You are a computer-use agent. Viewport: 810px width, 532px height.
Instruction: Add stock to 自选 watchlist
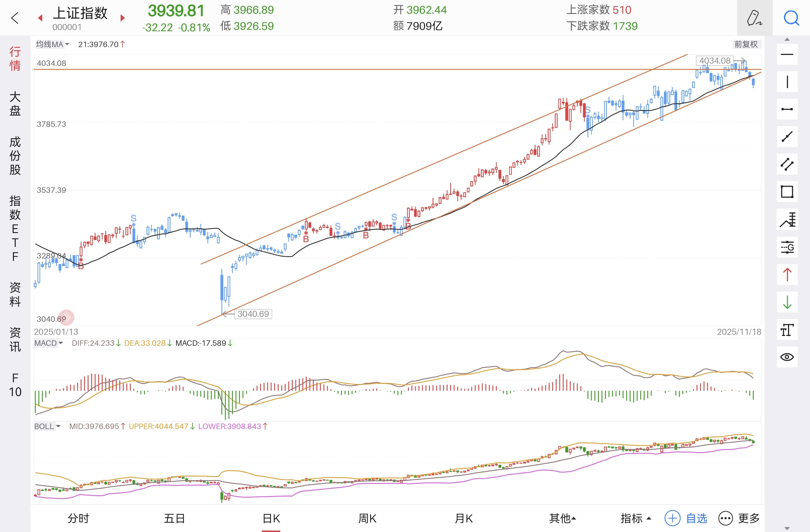point(686,518)
